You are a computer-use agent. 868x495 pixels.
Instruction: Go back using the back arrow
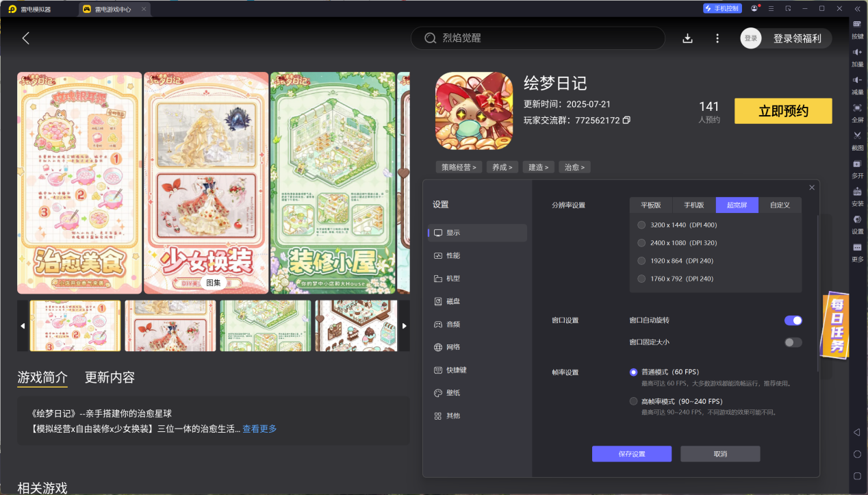26,38
